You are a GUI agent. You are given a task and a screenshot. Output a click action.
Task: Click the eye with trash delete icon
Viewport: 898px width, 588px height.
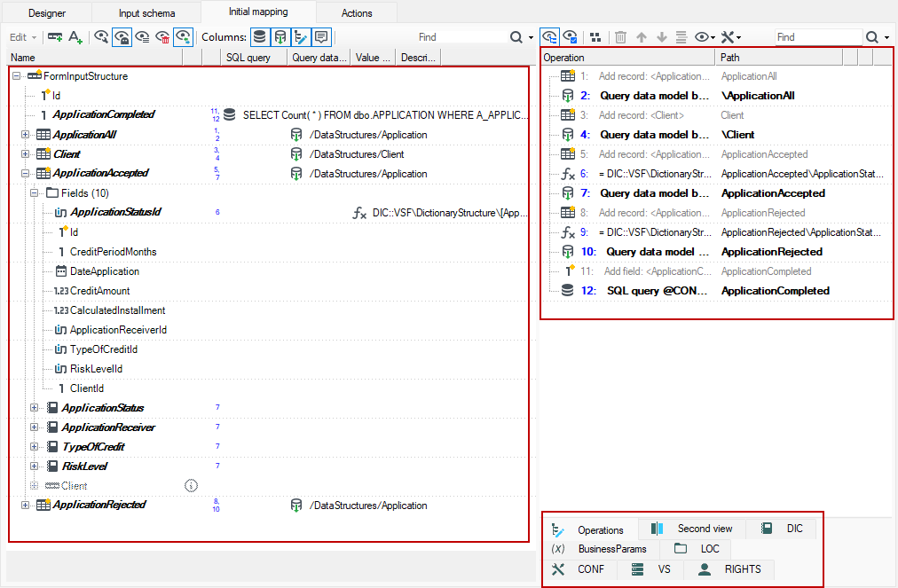tap(162, 37)
